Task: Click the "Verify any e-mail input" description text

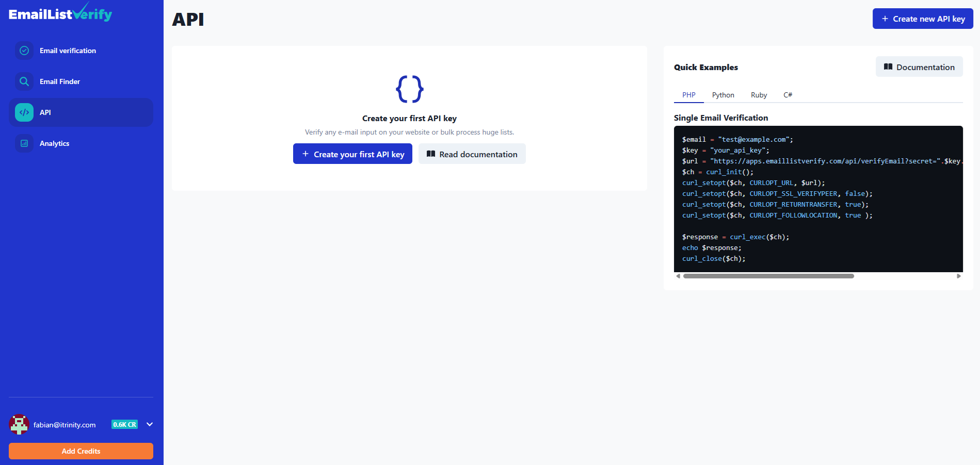Action: [x=409, y=132]
